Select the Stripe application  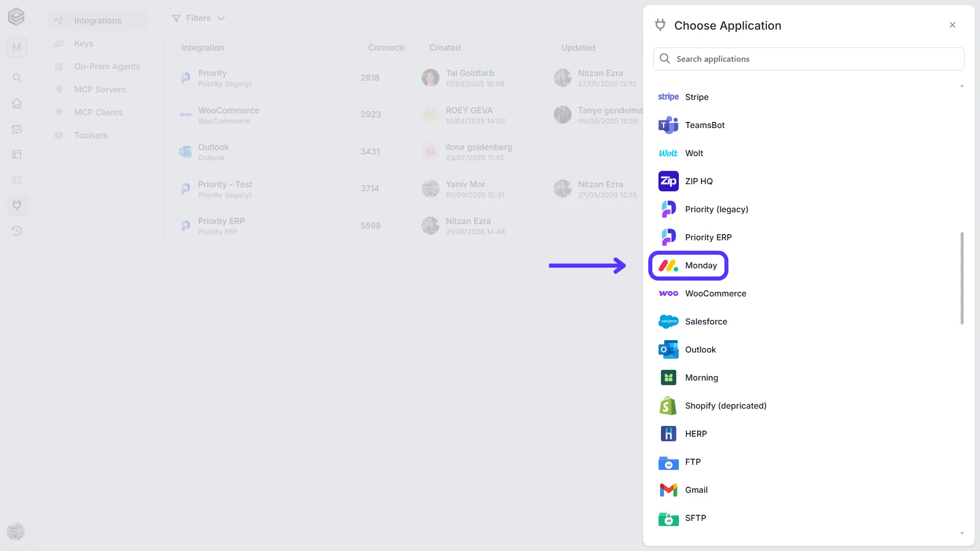(808, 97)
